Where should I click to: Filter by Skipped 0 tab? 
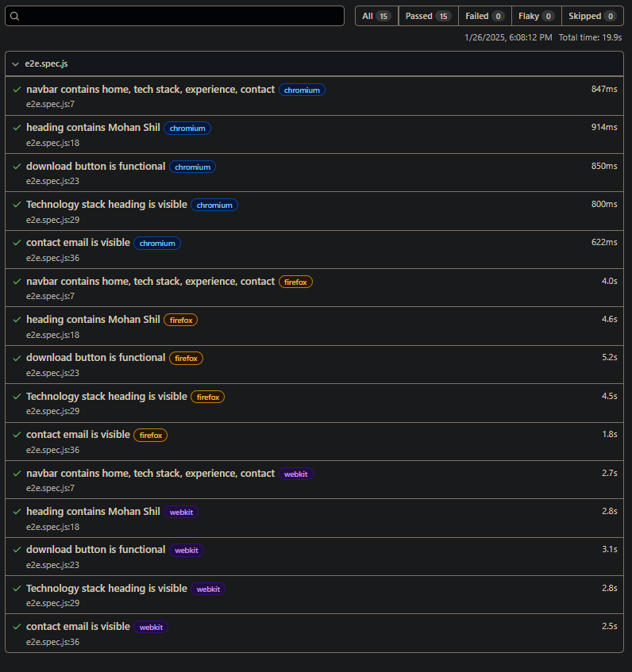pos(592,17)
